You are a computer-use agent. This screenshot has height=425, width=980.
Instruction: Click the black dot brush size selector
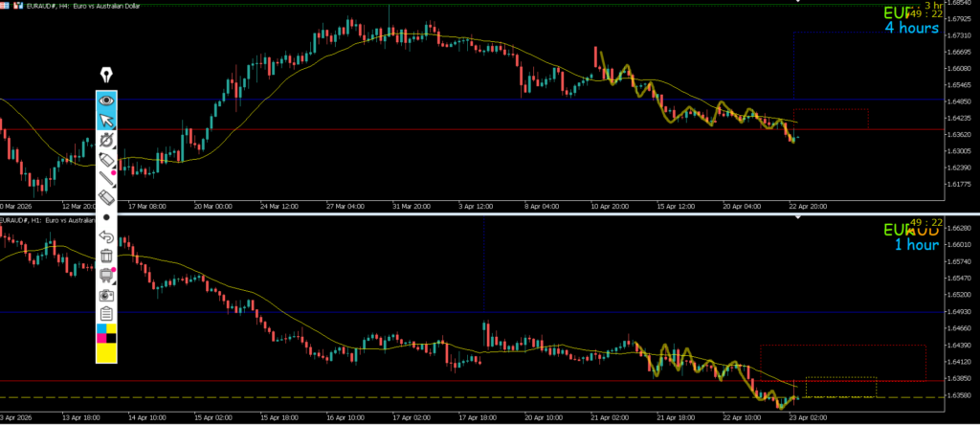[106, 217]
